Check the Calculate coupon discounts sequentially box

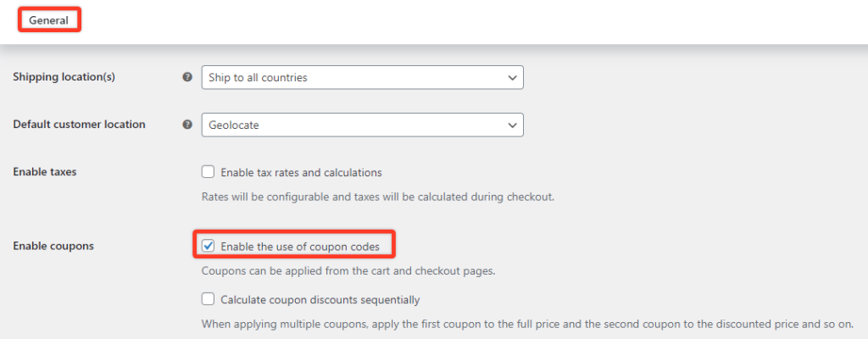tap(209, 299)
